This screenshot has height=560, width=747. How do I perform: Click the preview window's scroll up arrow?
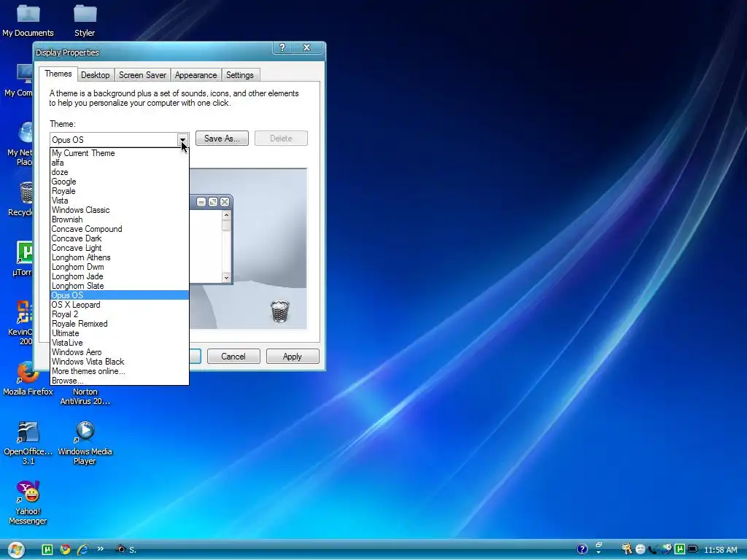point(226,215)
